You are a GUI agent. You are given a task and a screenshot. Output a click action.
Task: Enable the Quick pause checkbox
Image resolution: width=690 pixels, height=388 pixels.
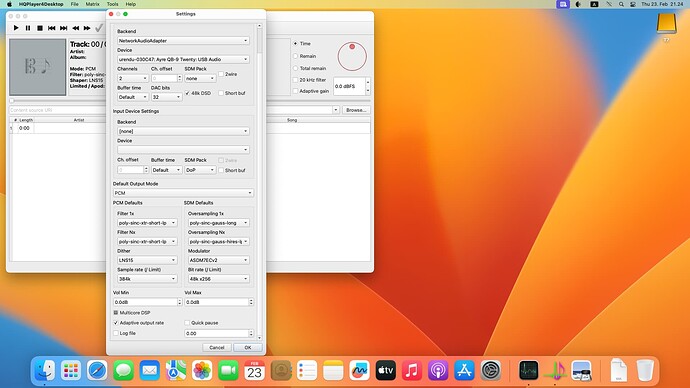click(187, 322)
